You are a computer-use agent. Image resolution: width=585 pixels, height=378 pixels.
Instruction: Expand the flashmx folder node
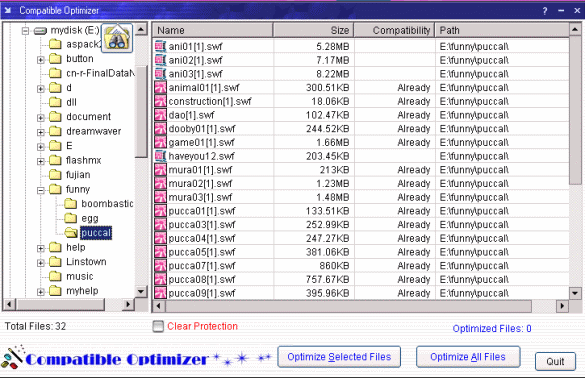coord(41,161)
